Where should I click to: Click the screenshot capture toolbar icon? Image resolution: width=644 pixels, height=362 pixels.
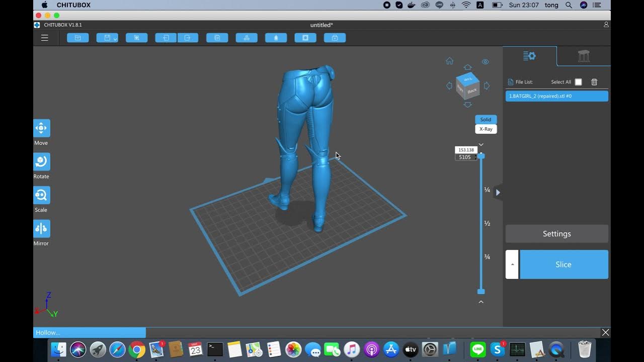click(136, 38)
